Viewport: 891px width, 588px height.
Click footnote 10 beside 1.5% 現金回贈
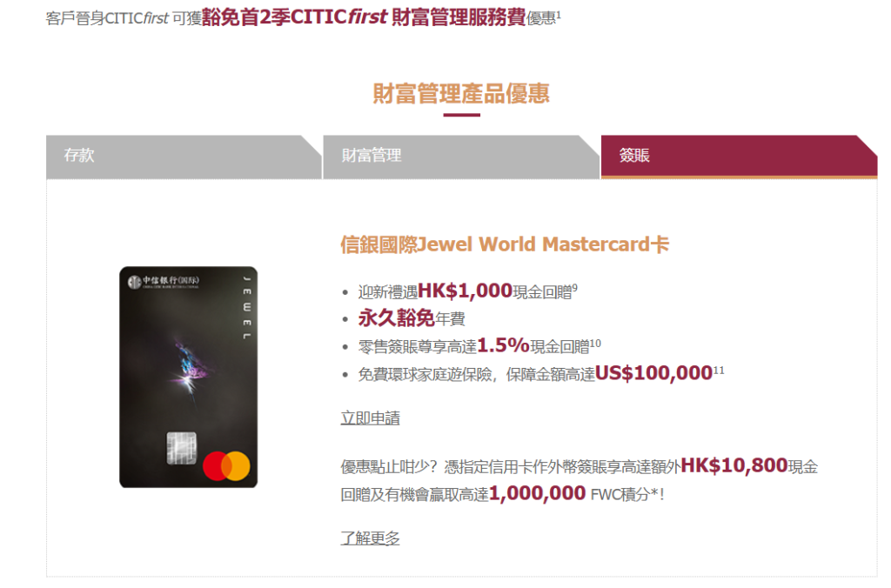[595, 343]
